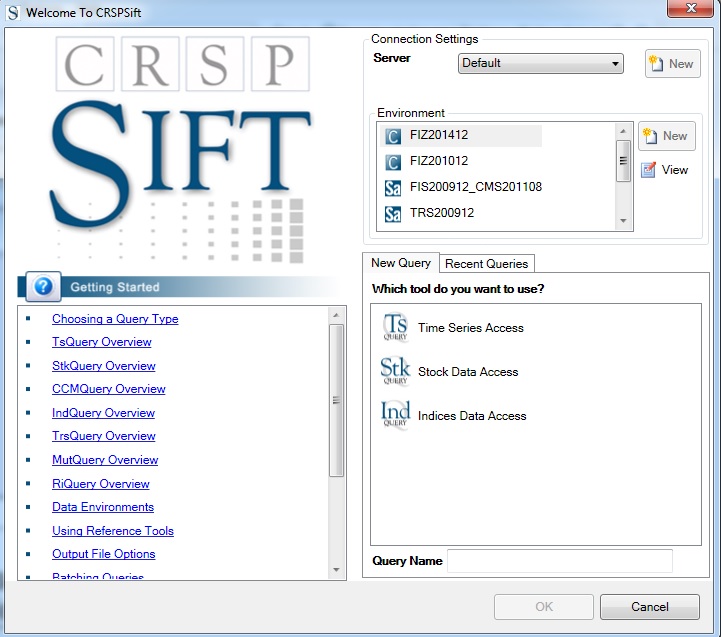Screen dimensions: 721x637
Task: Choose the Stock Data Access icon
Action: tap(396, 372)
